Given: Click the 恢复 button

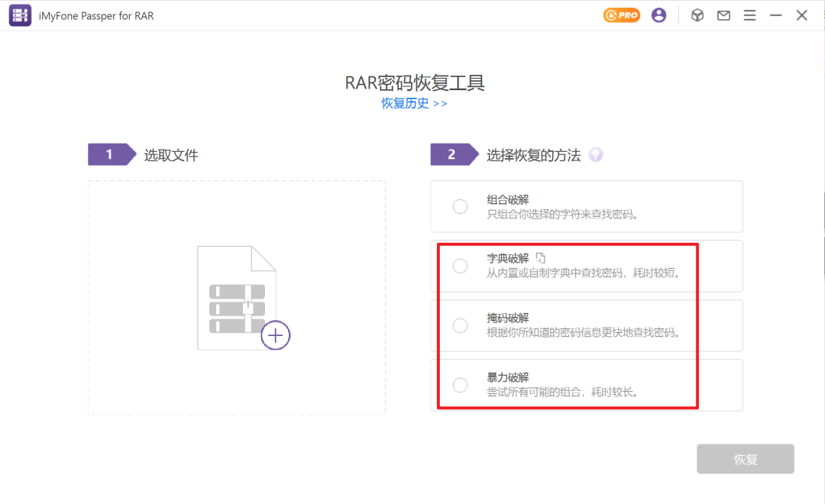Looking at the screenshot, I should coord(745,458).
